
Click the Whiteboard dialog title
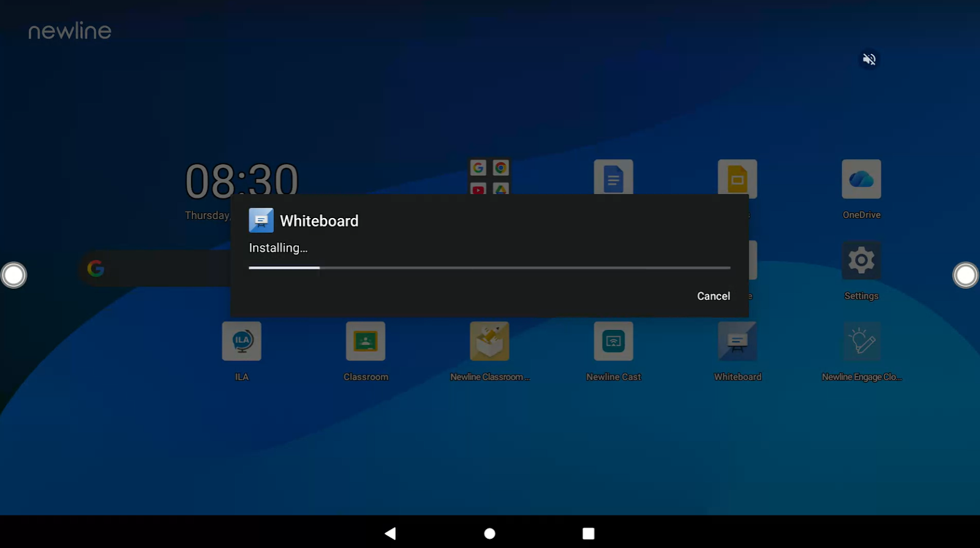pyautogui.click(x=319, y=221)
